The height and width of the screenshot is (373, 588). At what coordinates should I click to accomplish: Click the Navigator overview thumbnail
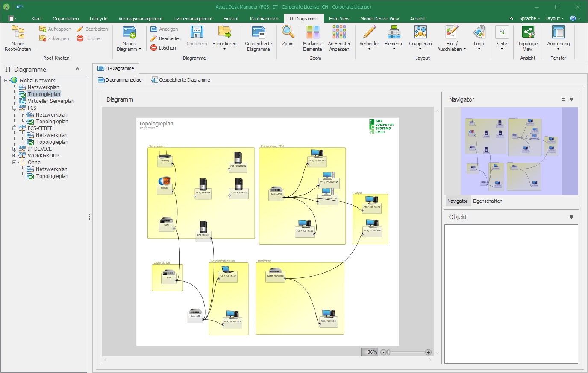(x=512, y=151)
